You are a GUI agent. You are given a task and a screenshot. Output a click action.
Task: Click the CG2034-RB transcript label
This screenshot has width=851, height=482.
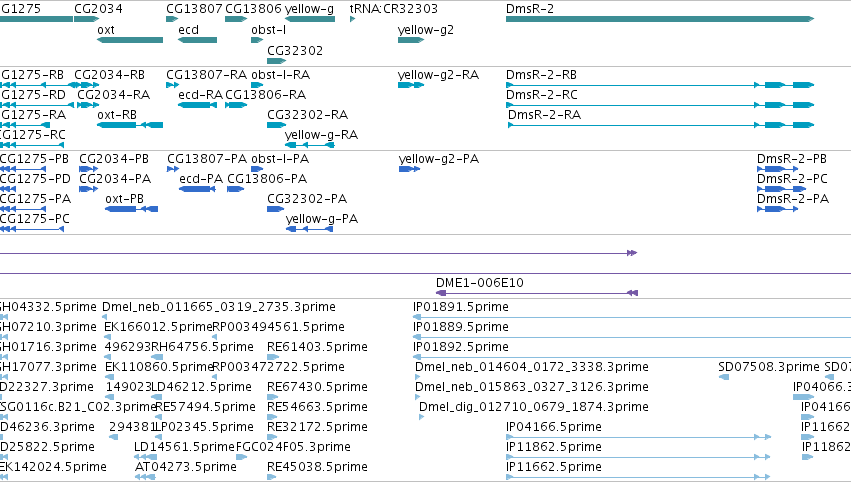[x=110, y=75]
